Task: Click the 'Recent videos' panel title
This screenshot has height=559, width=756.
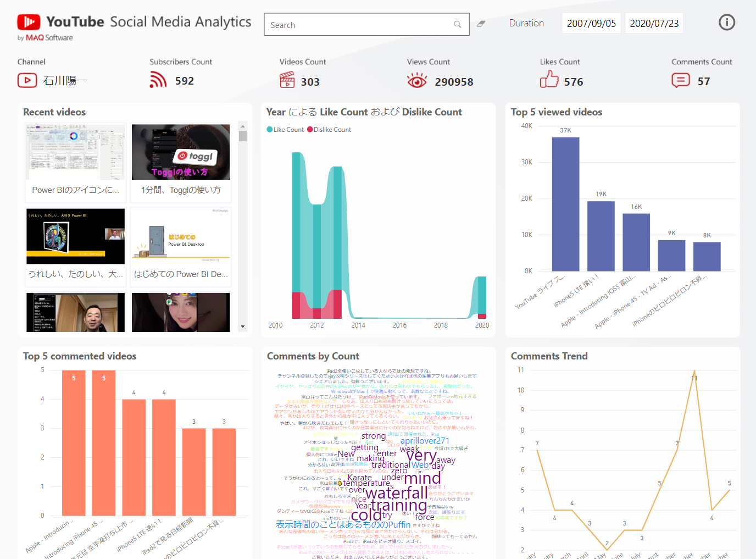Action: [54, 112]
